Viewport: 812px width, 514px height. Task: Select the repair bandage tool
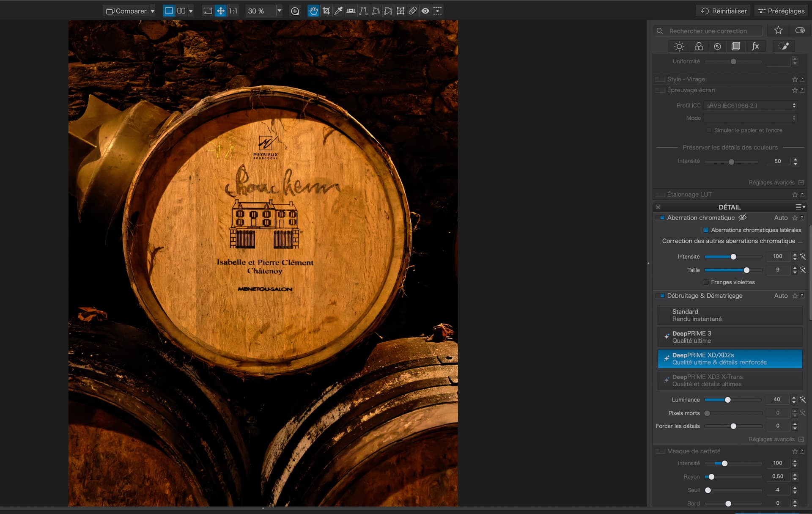coord(413,11)
